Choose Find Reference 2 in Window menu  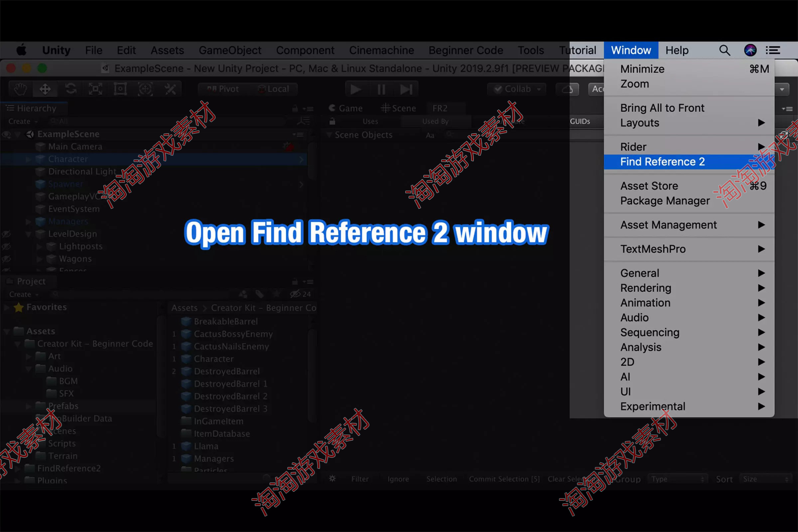coord(689,162)
